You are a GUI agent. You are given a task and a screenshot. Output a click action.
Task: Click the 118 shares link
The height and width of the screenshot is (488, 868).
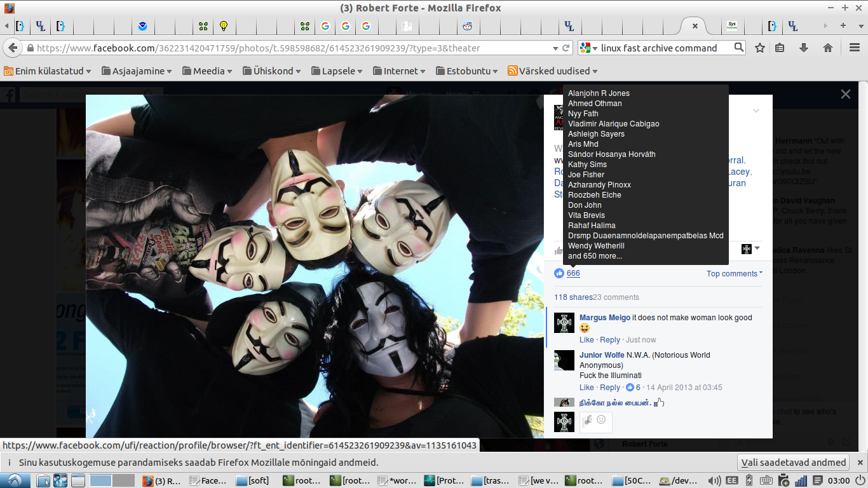pyautogui.click(x=573, y=297)
